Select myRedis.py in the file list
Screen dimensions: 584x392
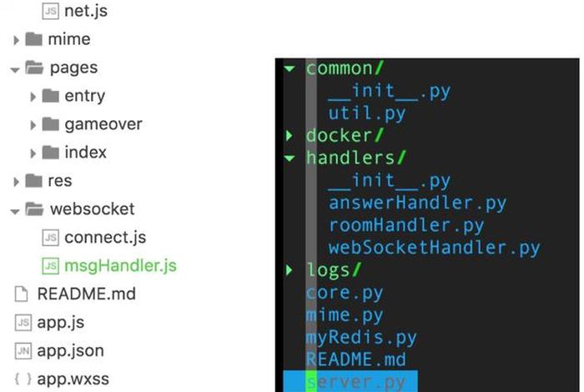360,338
